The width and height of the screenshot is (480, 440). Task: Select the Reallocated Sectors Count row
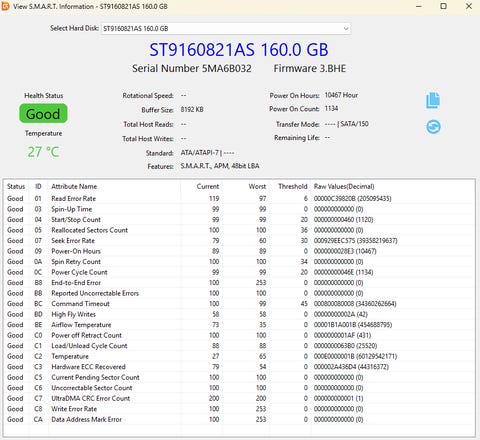[239, 230]
